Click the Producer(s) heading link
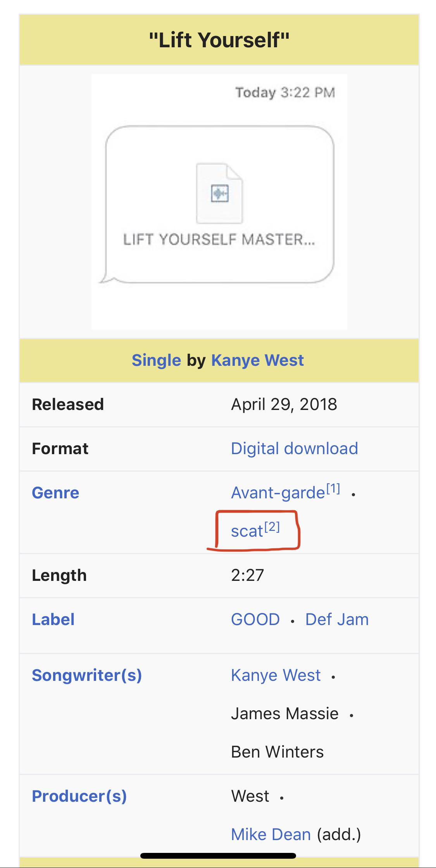Viewport: 436px width, 868px height. pos(79,796)
